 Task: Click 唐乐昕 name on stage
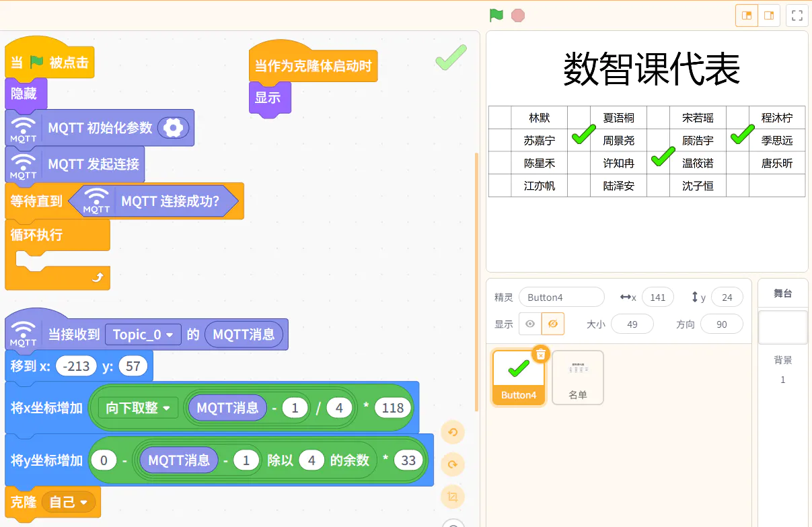pyautogui.click(x=777, y=163)
